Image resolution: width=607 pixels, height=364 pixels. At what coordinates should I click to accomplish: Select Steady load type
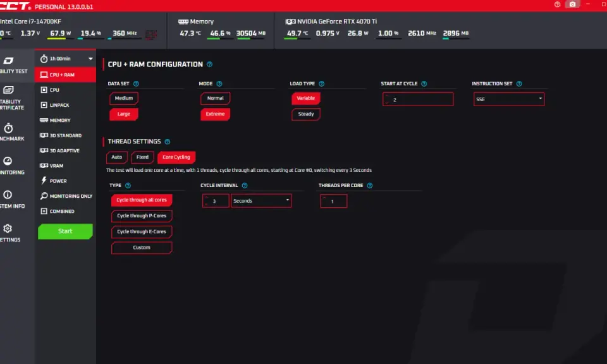(x=306, y=114)
